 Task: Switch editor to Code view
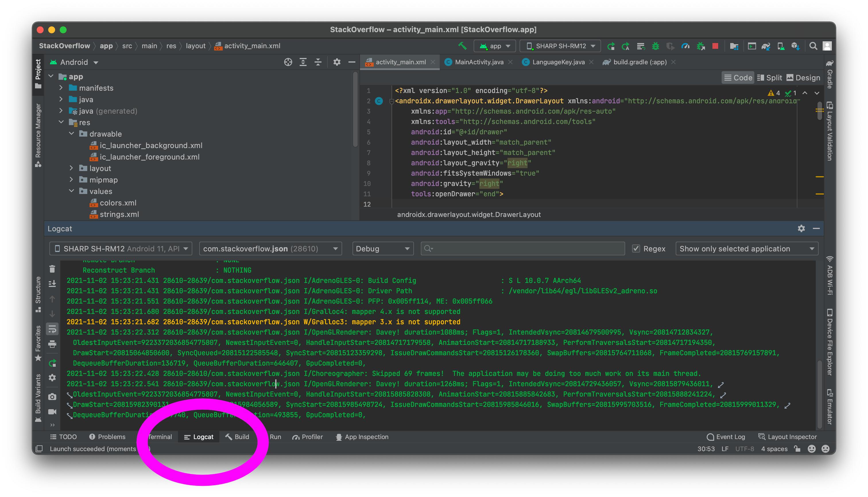point(738,78)
